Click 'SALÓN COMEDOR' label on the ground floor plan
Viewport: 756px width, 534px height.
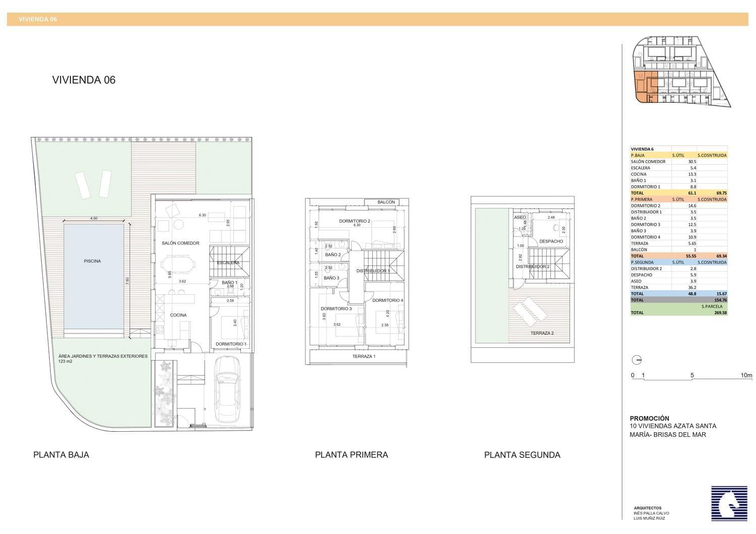click(180, 243)
